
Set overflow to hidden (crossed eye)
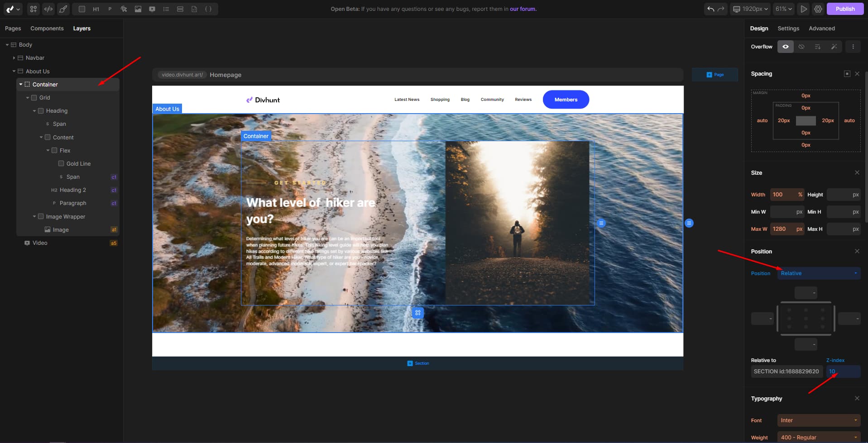[801, 47]
